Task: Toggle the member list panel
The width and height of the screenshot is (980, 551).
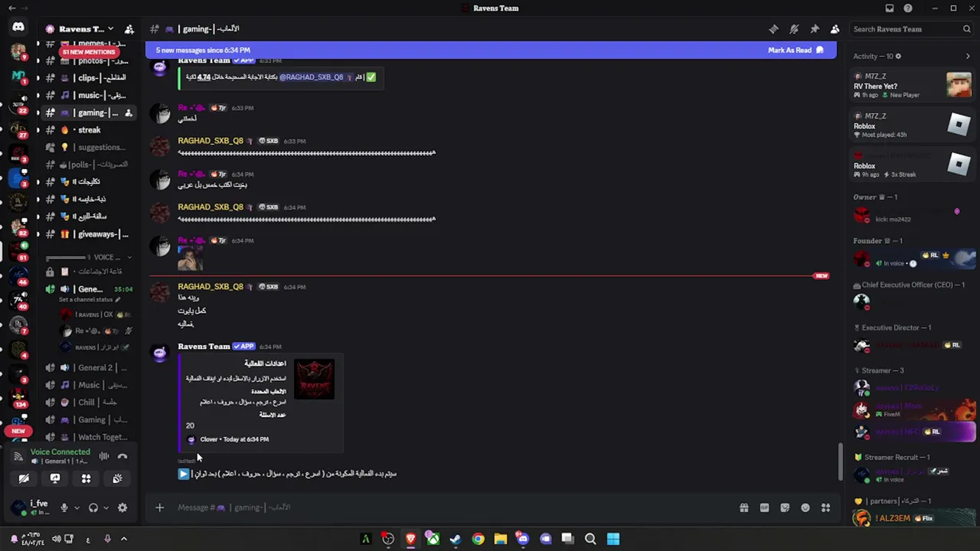Action: click(x=835, y=29)
